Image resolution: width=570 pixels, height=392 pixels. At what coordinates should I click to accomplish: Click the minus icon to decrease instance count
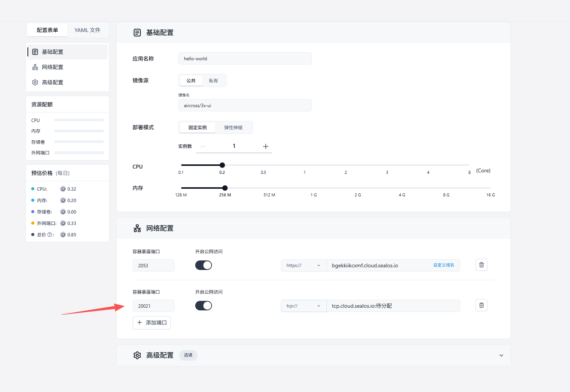[x=203, y=146]
